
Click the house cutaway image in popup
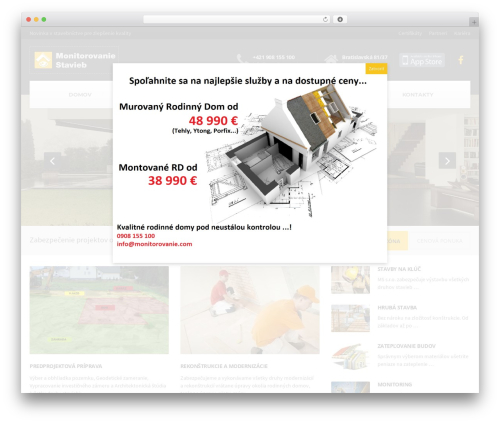292,152
